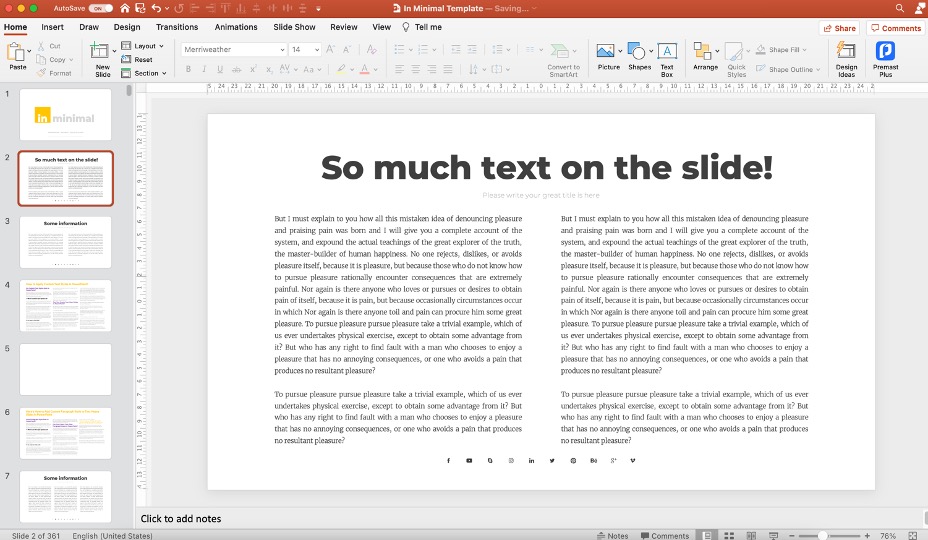Switch to Reading view in status bar
The height and width of the screenshot is (540, 928).
[x=751, y=535]
